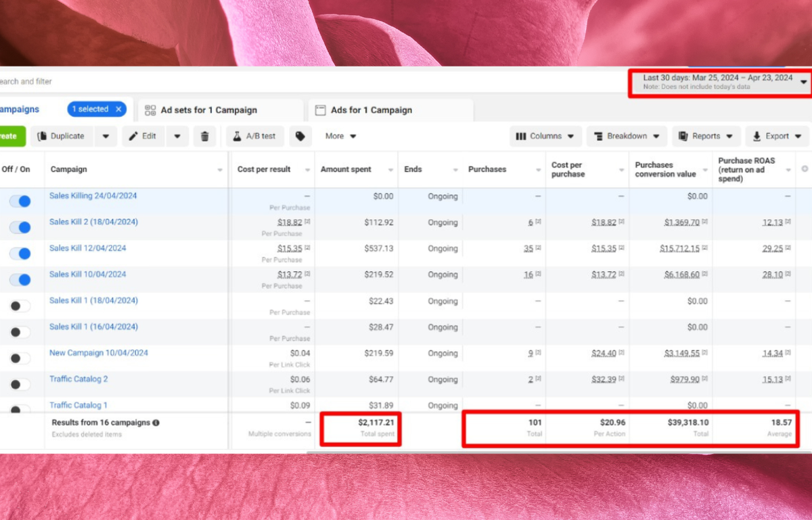Open the Export dropdown

click(x=777, y=136)
